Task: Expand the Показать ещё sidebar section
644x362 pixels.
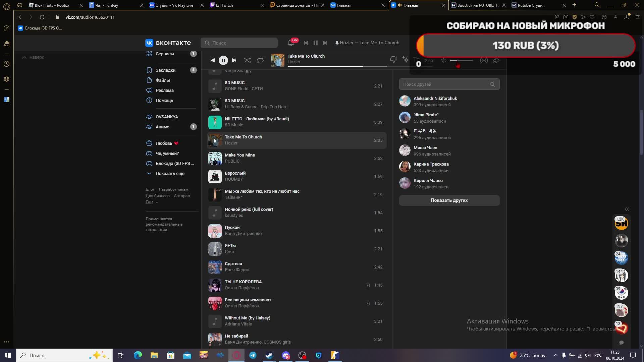Action: 170,173
